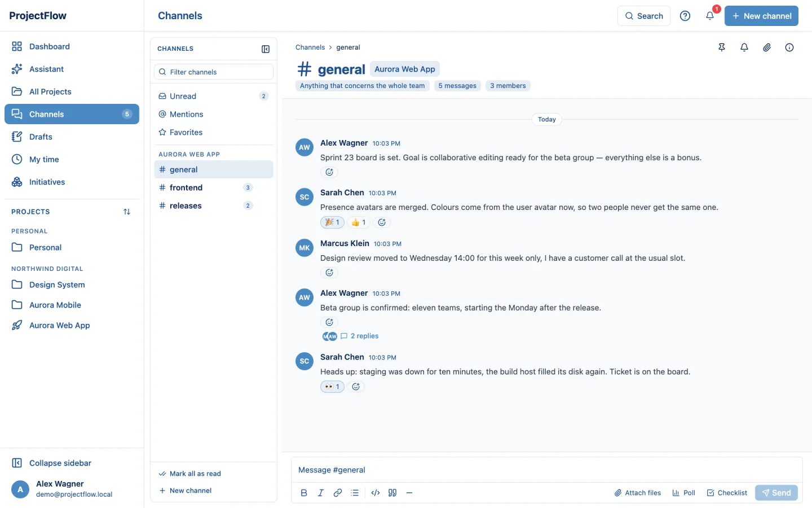Image resolution: width=812 pixels, height=508 pixels.
Task: Open channel info with the info icon
Action: coord(789,47)
